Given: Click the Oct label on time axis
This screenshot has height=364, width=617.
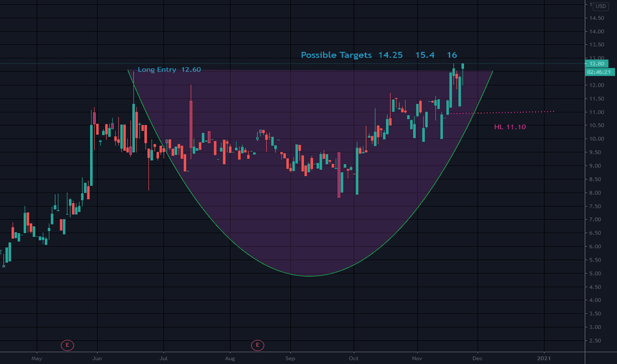Looking at the screenshot, I should [x=354, y=359].
